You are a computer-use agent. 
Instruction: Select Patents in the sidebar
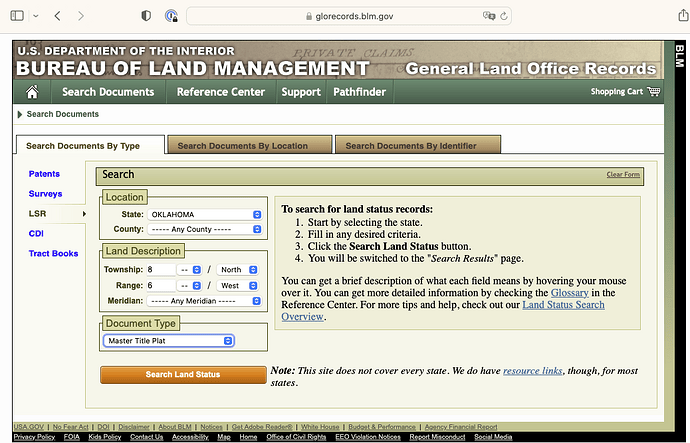point(44,174)
